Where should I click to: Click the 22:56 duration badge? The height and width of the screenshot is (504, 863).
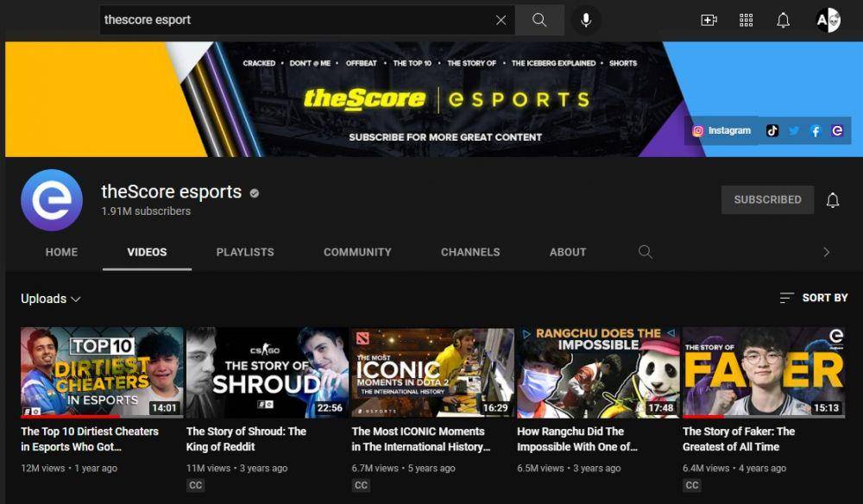click(x=330, y=407)
